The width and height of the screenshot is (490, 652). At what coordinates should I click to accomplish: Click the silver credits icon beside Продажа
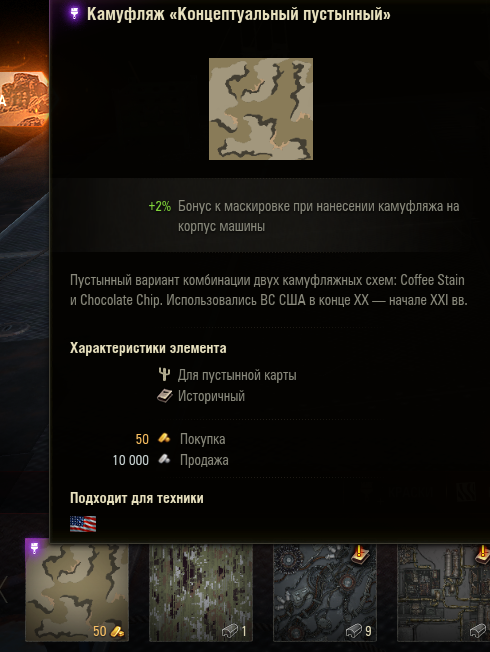pyautogui.click(x=164, y=459)
